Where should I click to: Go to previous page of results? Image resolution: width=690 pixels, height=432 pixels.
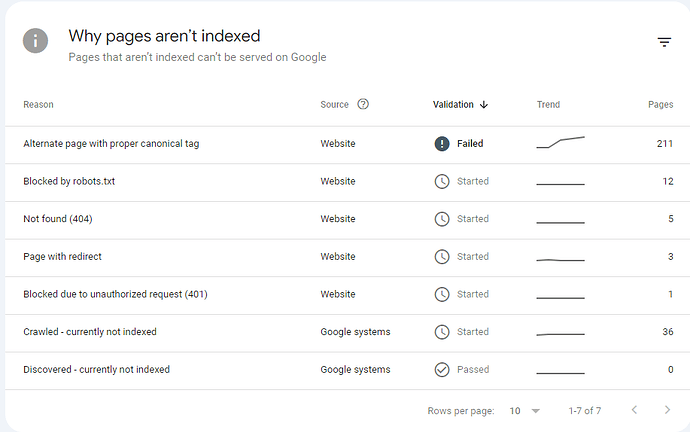pos(633,411)
